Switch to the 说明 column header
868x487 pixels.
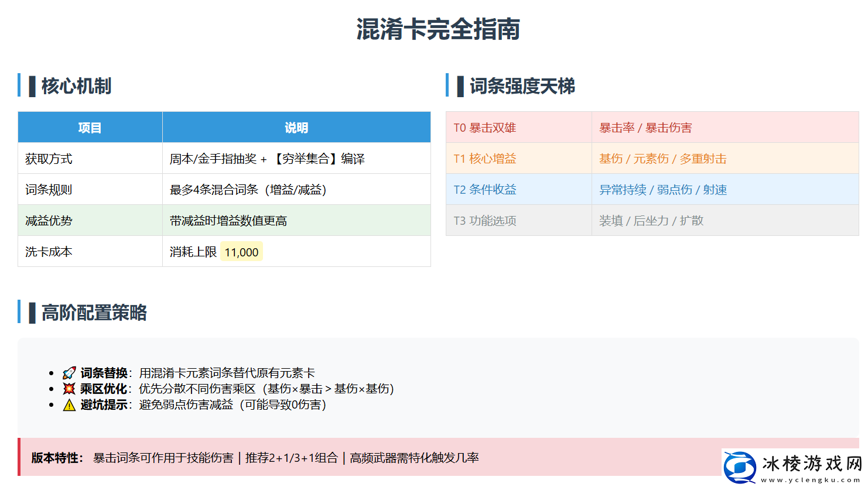click(296, 127)
